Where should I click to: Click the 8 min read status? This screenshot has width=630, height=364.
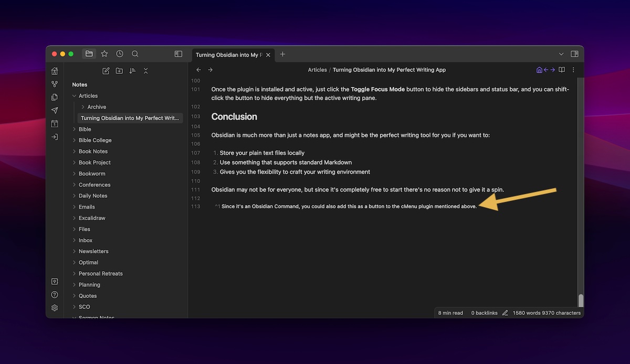coord(450,313)
